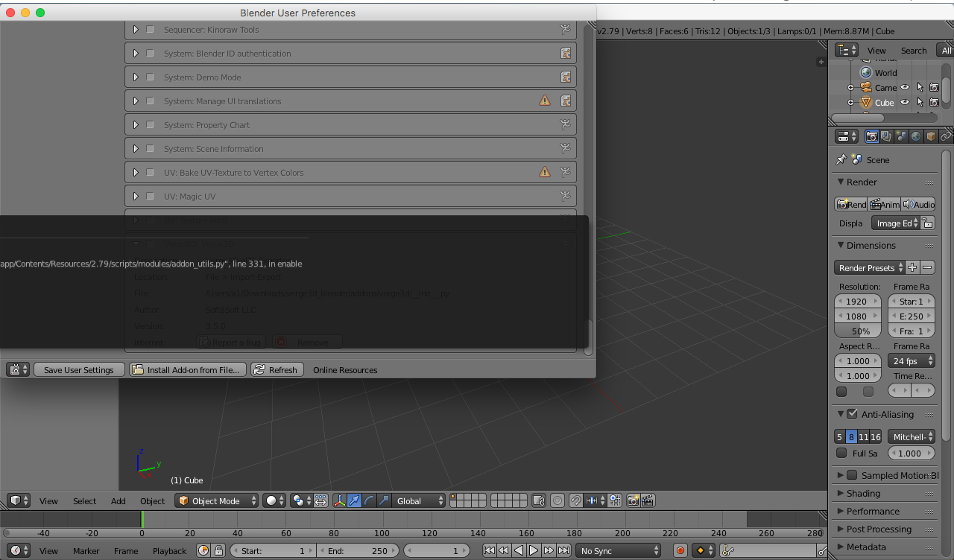The height and width of the screenshot is (560, 954).
Task: Open the Timeline Playback menu
Action: pyautogui.click(x=170, y=550)
